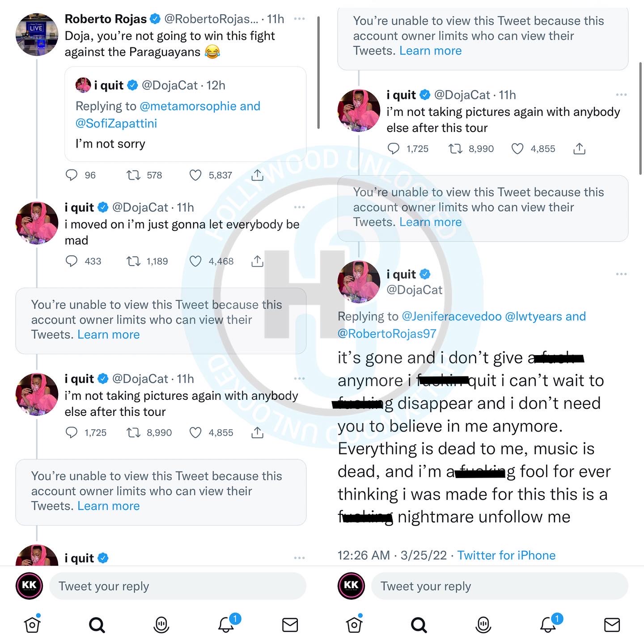Tap left 'Tweet your reply' field

tap(182, 586)
